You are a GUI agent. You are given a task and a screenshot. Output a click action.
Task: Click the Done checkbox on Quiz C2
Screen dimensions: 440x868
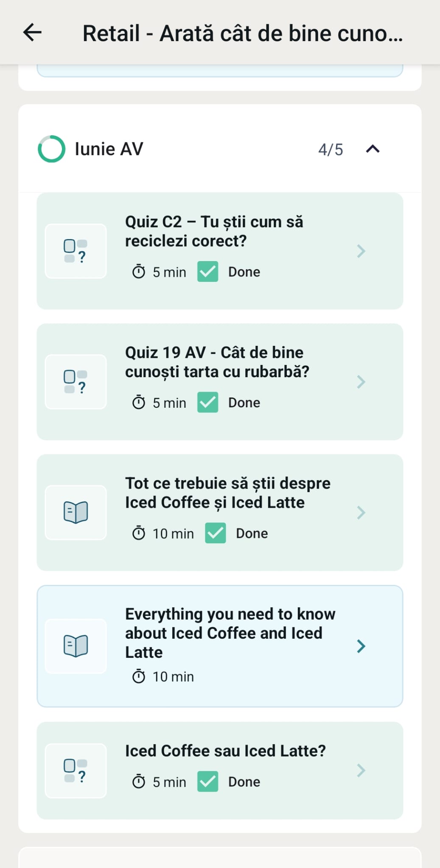click(x=207, y=272)
